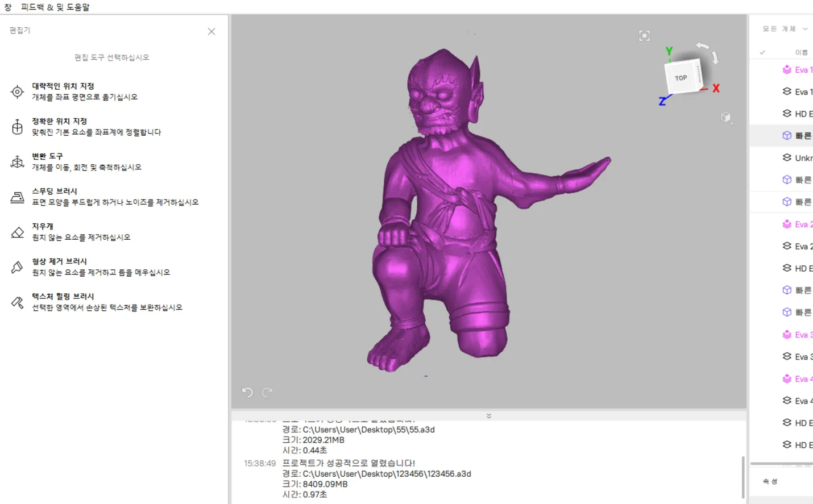Click the checkmark column header

coord(762,52)
